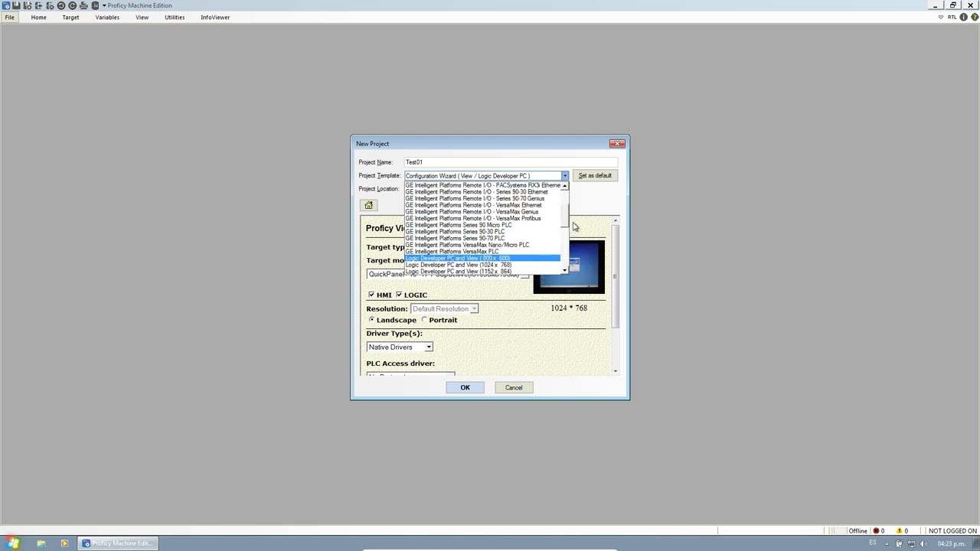Toggle the HMI checkbox
The height and width of the screenshot is (551, 980).
coord(371,295)
